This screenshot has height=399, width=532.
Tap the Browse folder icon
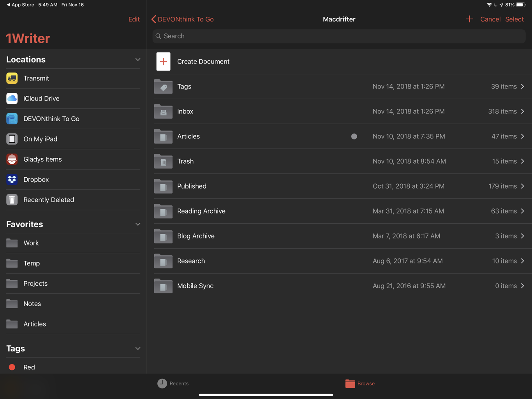tap(350, 383)
